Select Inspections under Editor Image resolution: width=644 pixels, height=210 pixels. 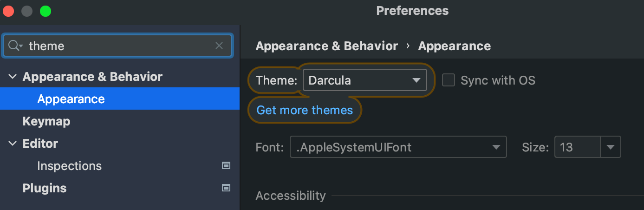(69, 166)
